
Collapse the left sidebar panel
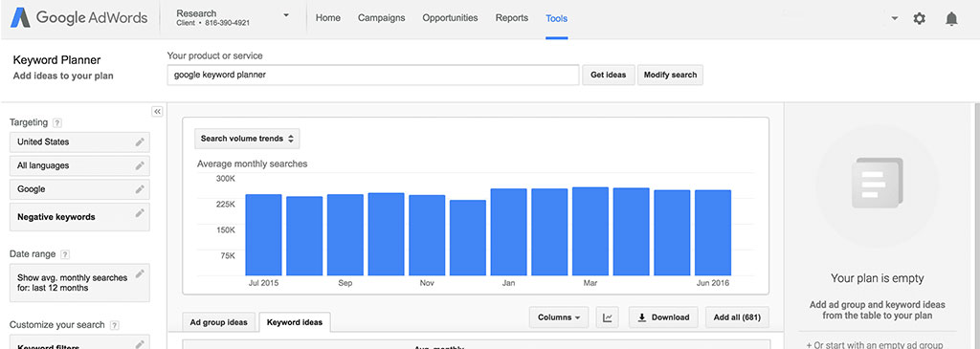point(158,112)
